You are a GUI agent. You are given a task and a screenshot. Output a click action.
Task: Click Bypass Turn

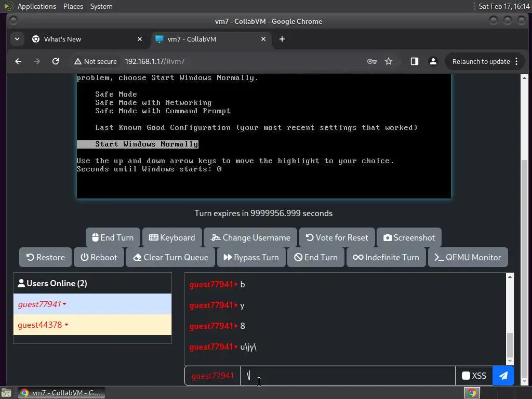tap(251, 257)
